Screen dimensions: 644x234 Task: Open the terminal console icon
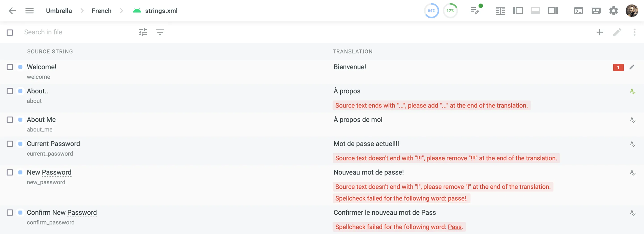coord(578,11)
